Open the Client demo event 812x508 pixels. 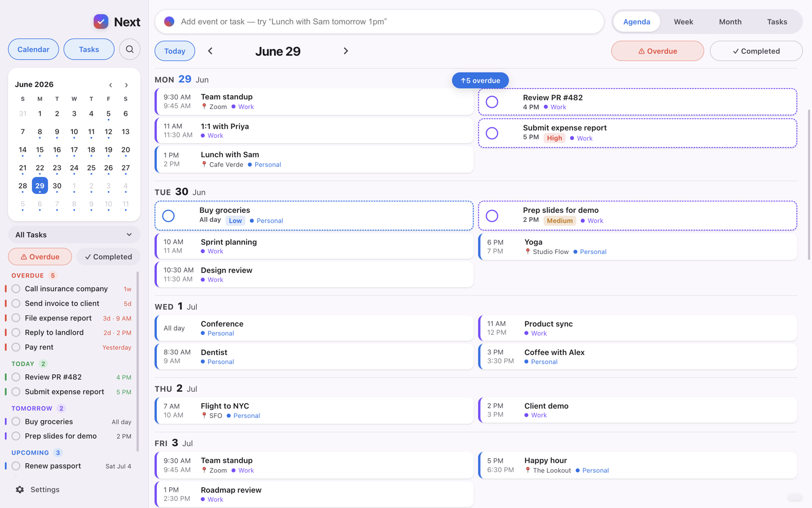pyautogui.click(x=638, y=411)
